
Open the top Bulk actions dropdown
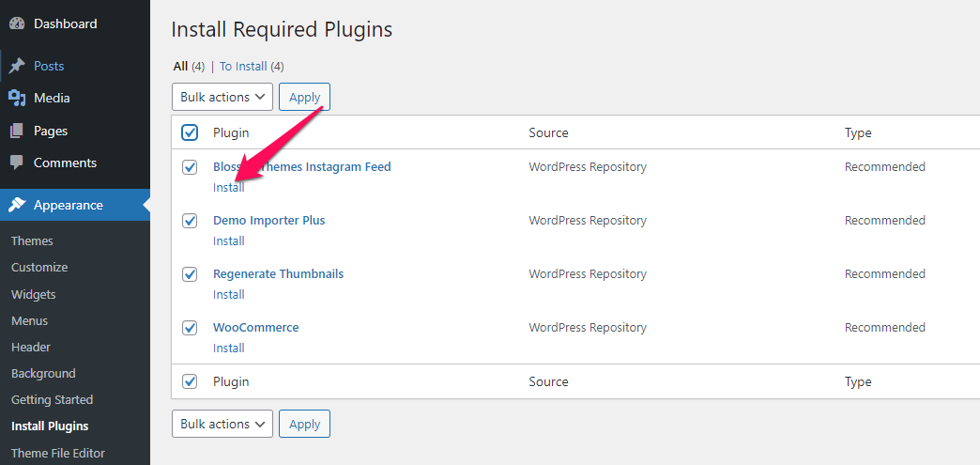coord(222,97)
